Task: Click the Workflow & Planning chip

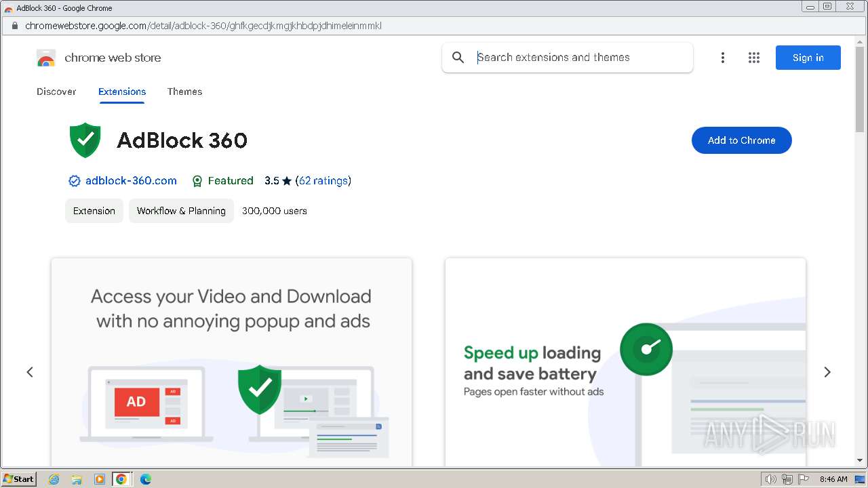Action: tap(181, 211)
